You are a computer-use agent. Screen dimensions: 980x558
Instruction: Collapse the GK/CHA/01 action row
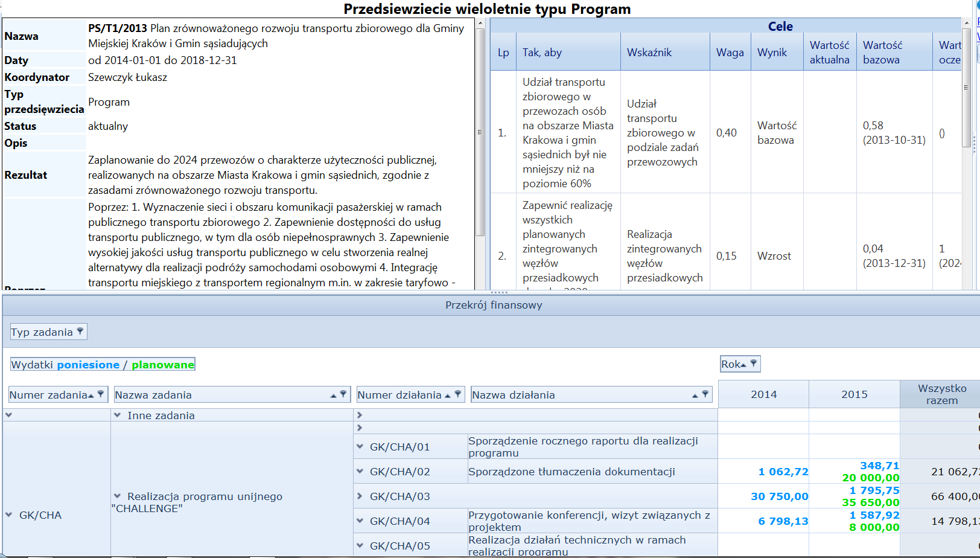click(360, 447)
